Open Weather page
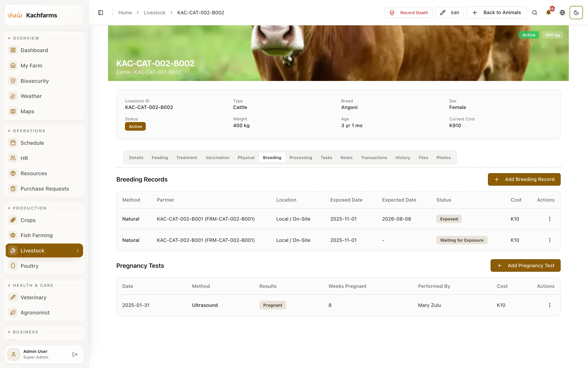Viewport: 588px width, 368px height. pyautogui.click(x=44, y=96)
